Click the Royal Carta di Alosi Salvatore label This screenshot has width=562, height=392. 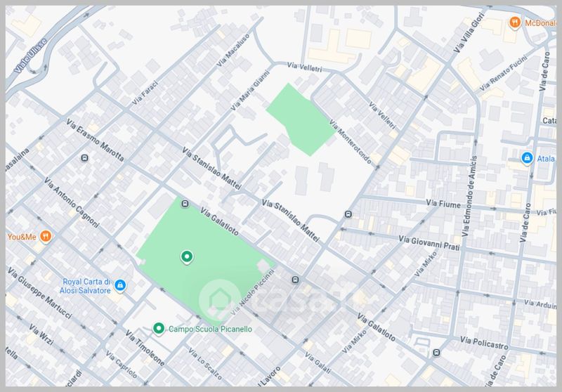86,285
